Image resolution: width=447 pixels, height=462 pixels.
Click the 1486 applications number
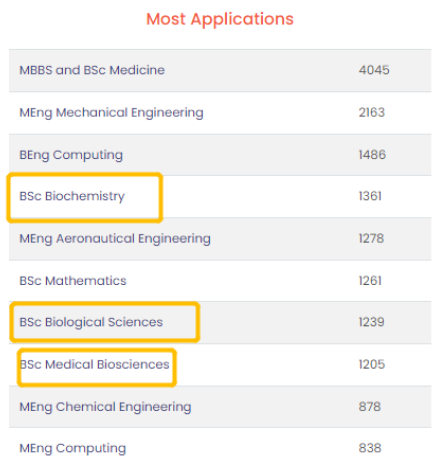click(x=372, y=155)
